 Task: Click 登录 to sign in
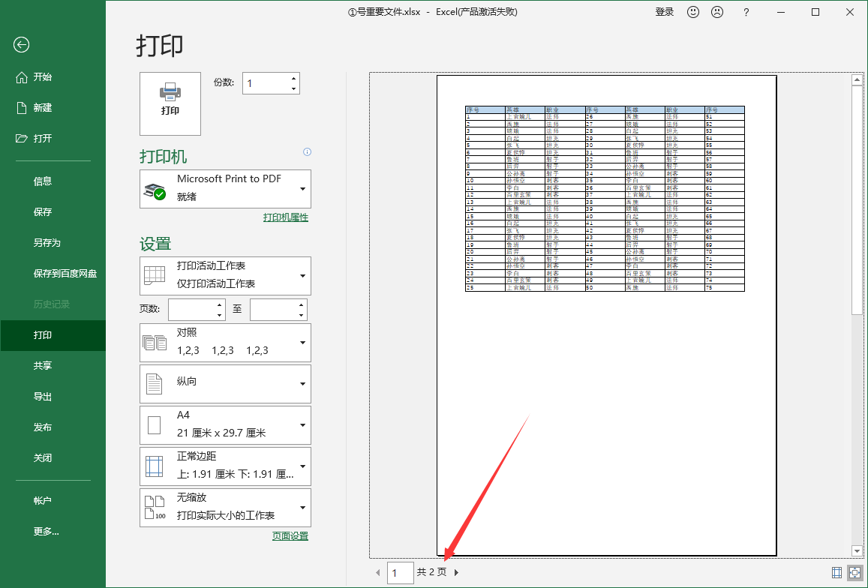pos(664,12)
